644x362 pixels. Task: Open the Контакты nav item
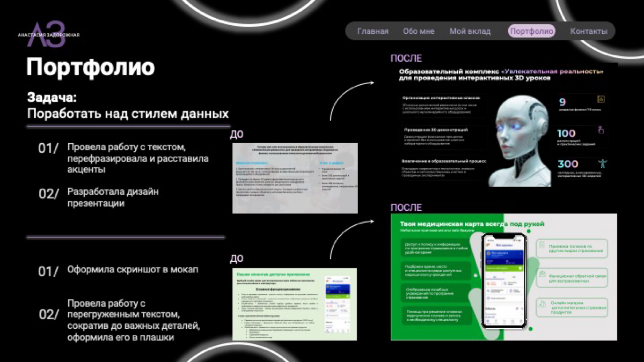(588, 31)
